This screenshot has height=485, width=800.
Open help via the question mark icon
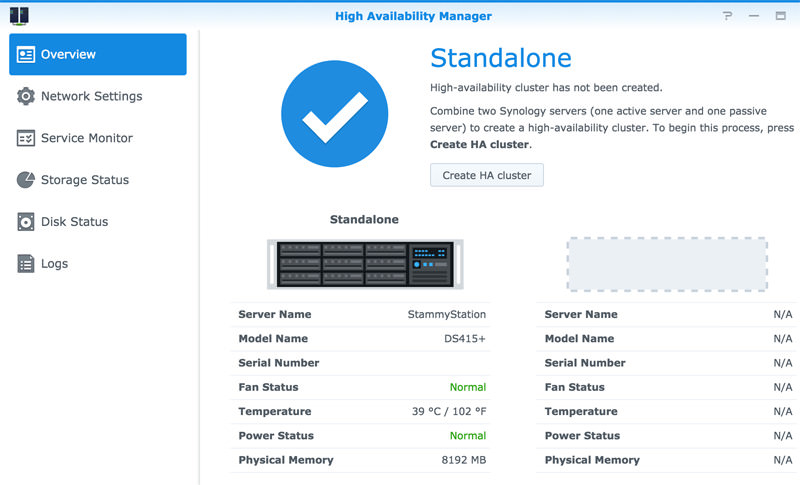[x=728, y=16]
